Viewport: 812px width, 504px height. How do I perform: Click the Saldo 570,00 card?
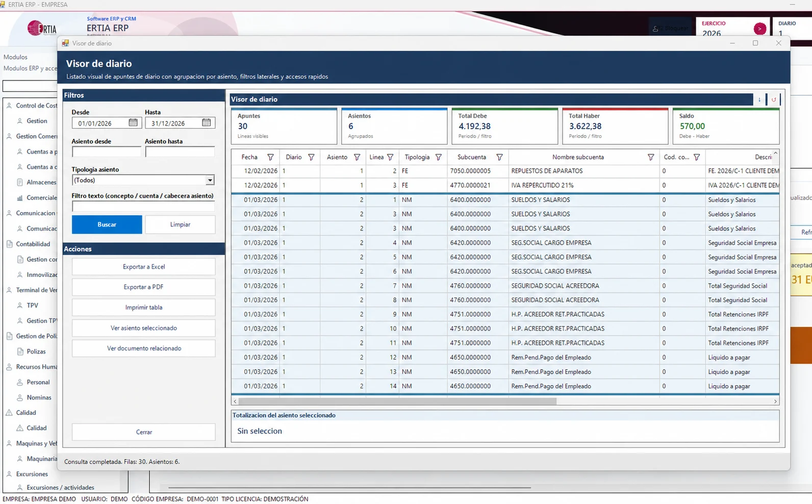click(726, 126)
